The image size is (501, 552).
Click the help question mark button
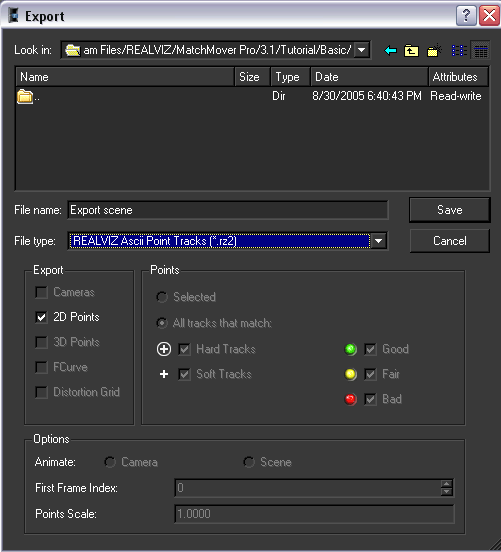[x=466, y=15]
